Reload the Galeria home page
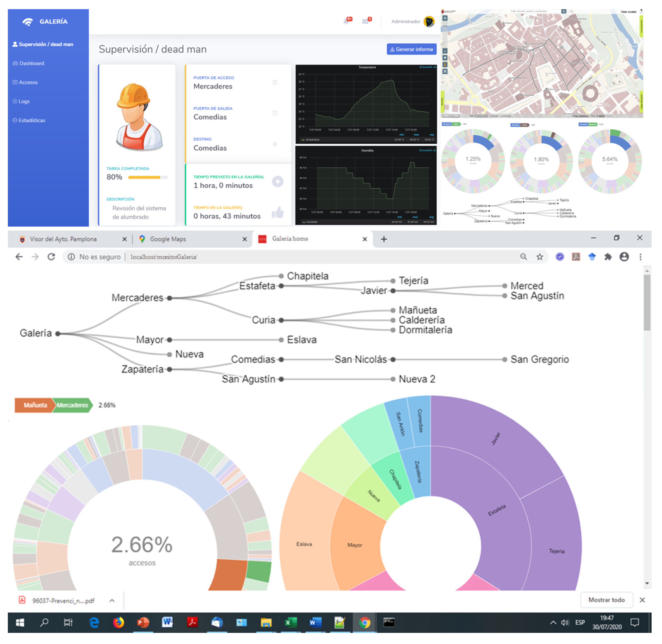 click(51, 257)
